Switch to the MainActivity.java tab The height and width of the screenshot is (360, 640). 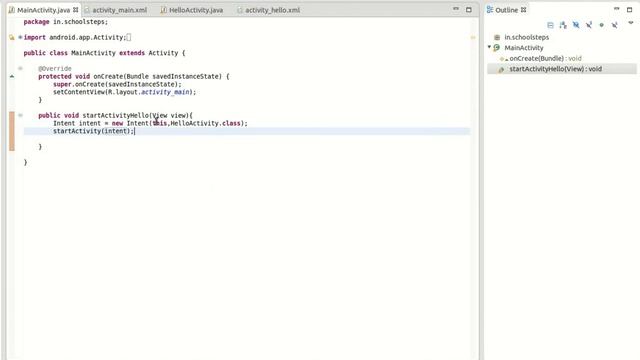pos(43,10)
